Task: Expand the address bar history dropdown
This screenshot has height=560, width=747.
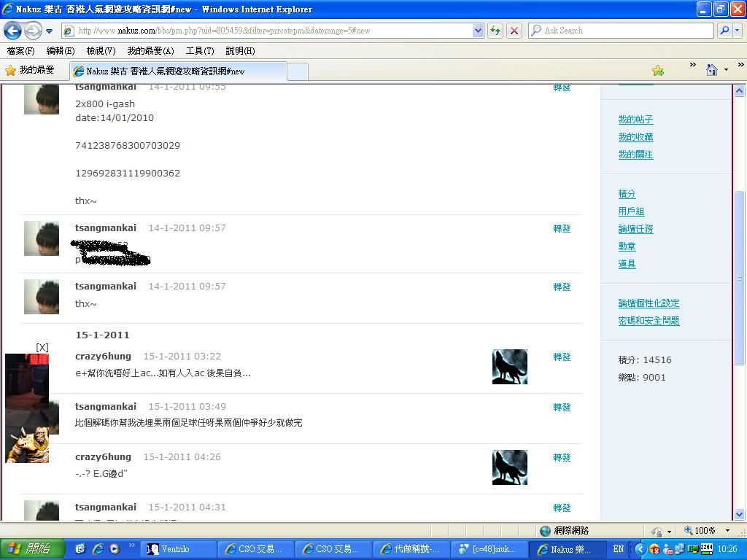Action: [478, 31]
